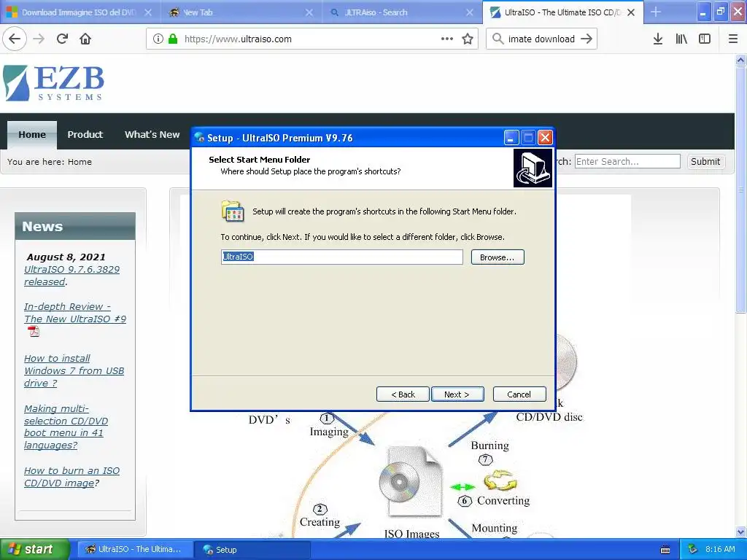Click the Converting arrows icon in diagram
Viewport: 747px width, 560px height.
click(500, 481)
